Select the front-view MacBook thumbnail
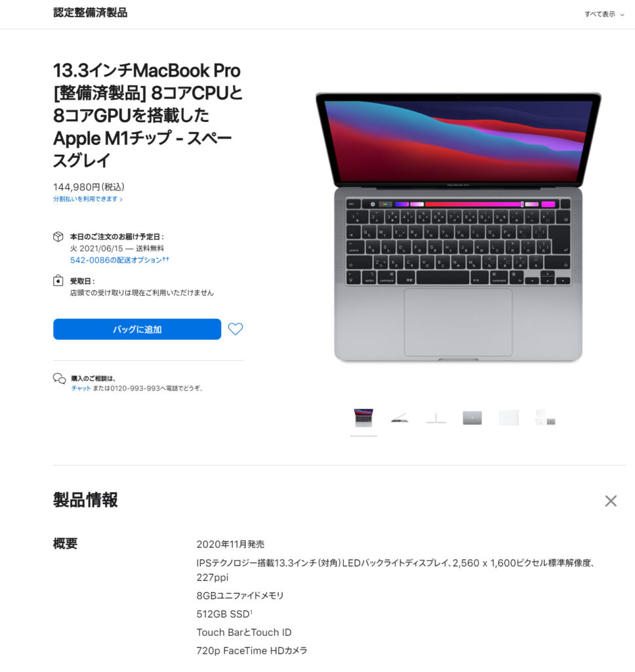 [363, 418]
